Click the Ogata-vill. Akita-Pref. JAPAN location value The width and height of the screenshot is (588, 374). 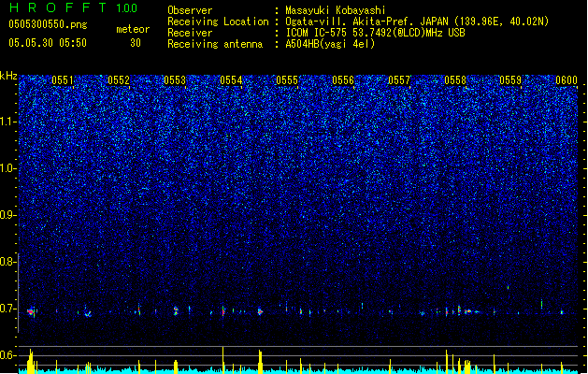(x=417, y=22)
